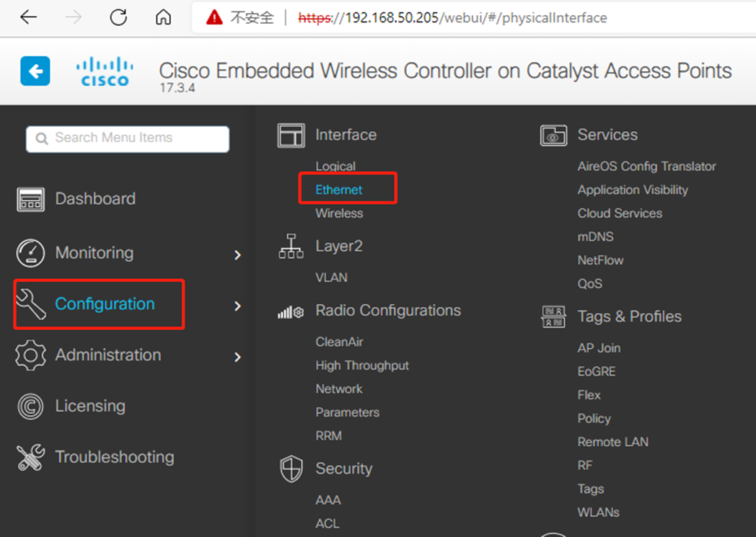756x537 pixels.
Task: Open the Ethernet interface page
Action: (339, 190)
